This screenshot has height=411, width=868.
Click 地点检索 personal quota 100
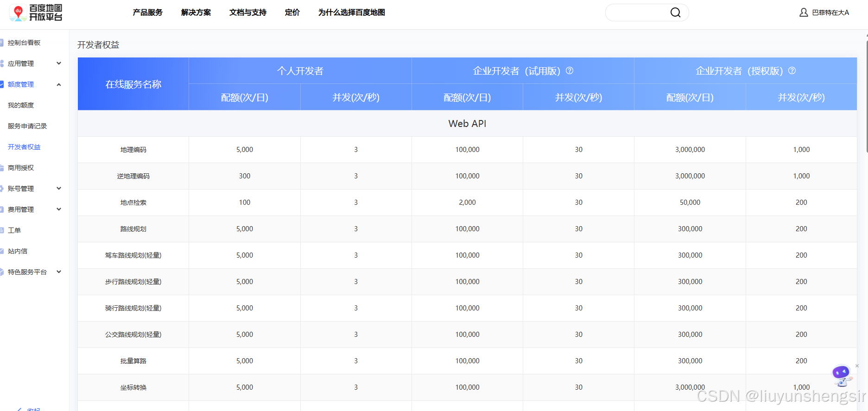click(245, 202)
